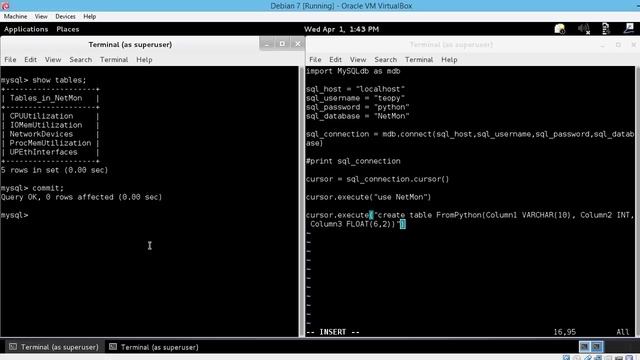
Task: Open the Places menu in Debian panel
Action: pyautogui.click(x=68, y=29)
